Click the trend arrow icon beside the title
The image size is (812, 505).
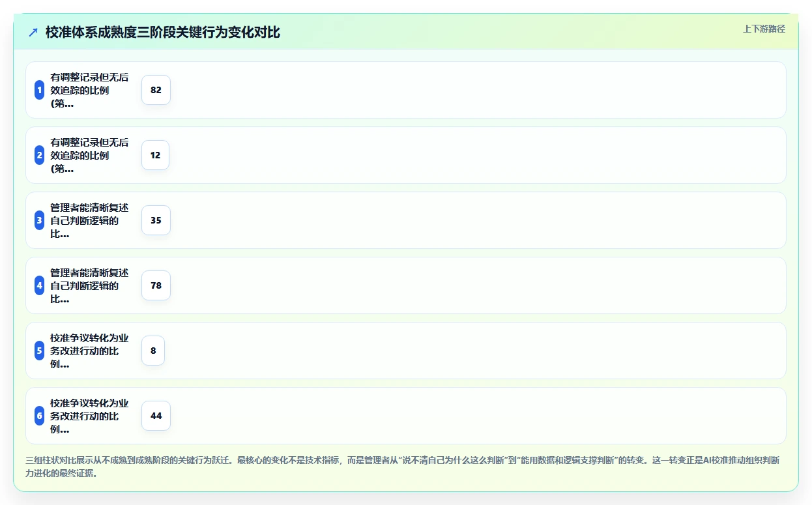(x=33, y=32)
